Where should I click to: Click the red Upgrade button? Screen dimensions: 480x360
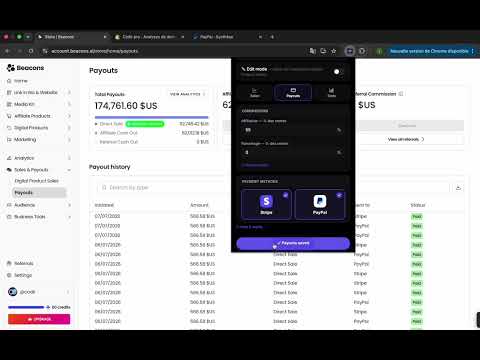[39, 319]
